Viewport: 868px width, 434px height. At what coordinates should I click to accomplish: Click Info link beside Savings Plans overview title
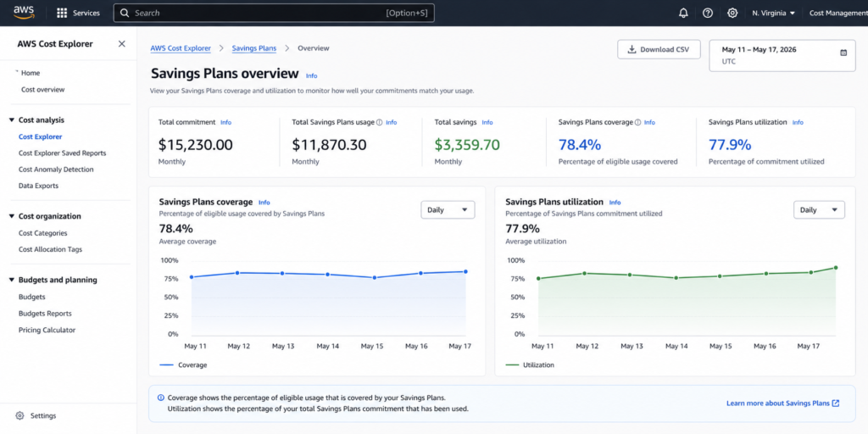pos(312,75)
